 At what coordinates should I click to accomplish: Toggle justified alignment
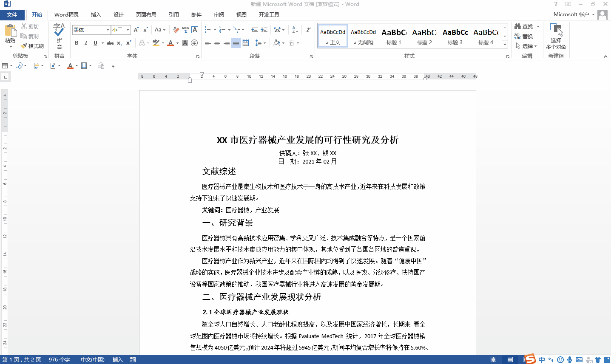point(236,43)
